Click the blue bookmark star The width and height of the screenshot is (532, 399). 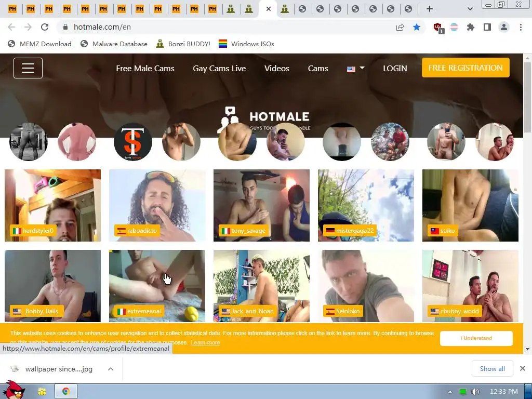click(x=417, y=27)
